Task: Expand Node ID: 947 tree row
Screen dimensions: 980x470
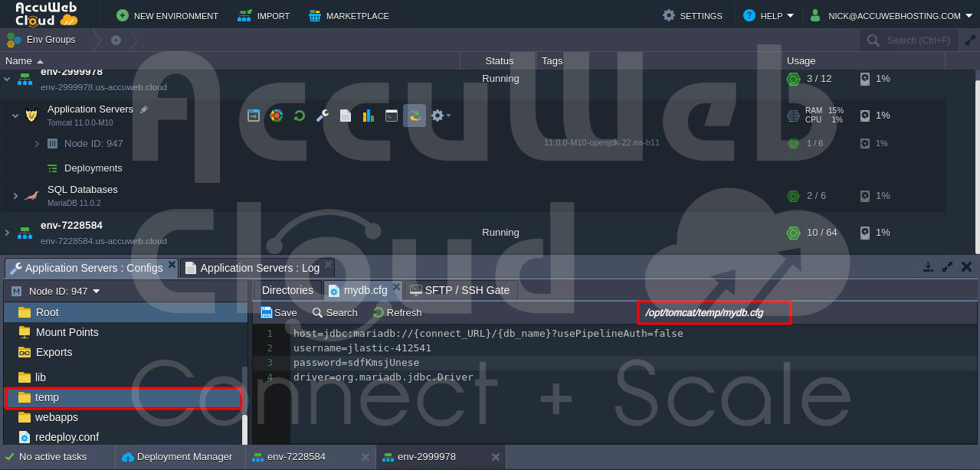Action: [37, 143]
